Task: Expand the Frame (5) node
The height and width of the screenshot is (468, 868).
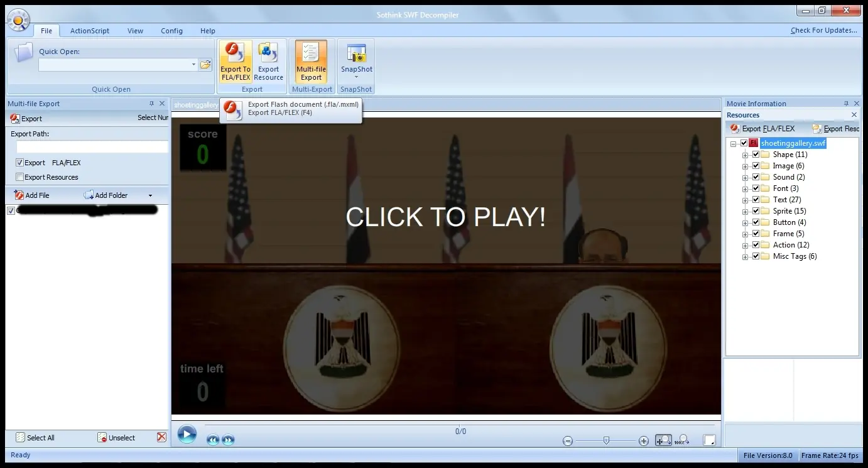Action: tap(746, 234)
